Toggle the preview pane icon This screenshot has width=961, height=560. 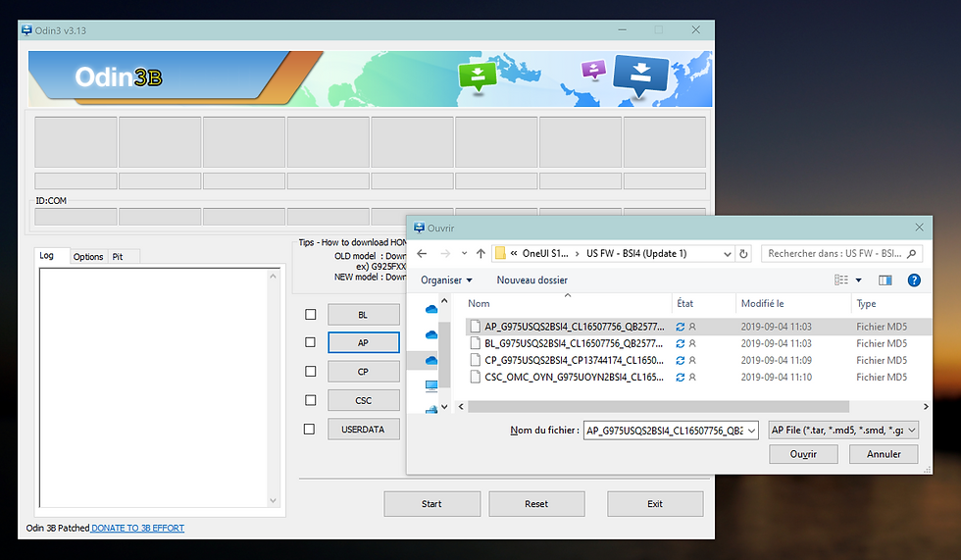pyautogui.click(x=885, y=280)
